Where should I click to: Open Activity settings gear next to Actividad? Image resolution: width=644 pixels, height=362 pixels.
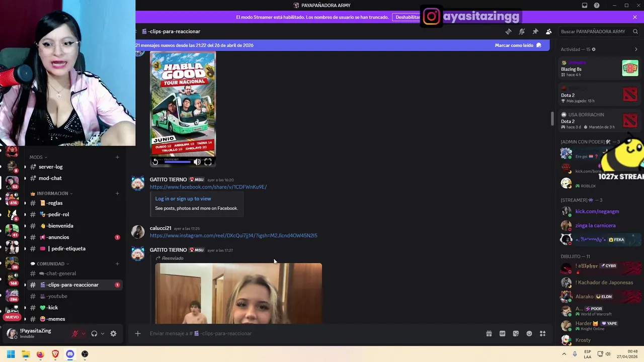(x=594, y=49)
